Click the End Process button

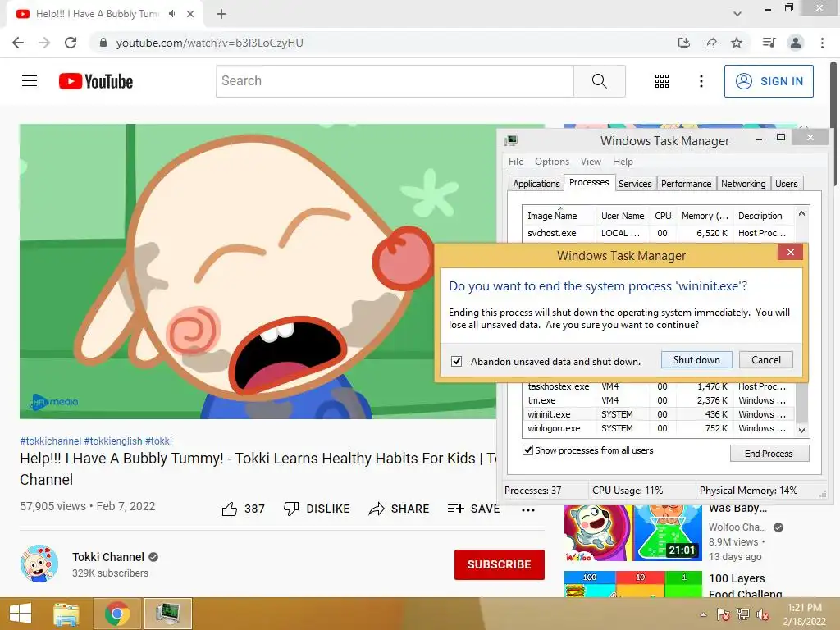[769, 453]
